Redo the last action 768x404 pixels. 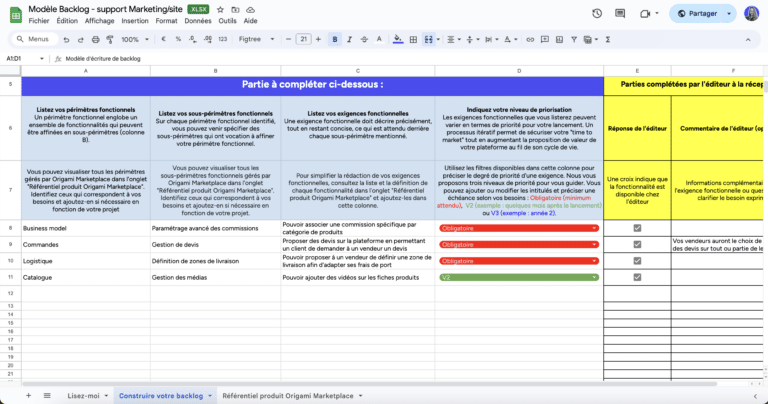coord(81,39)
